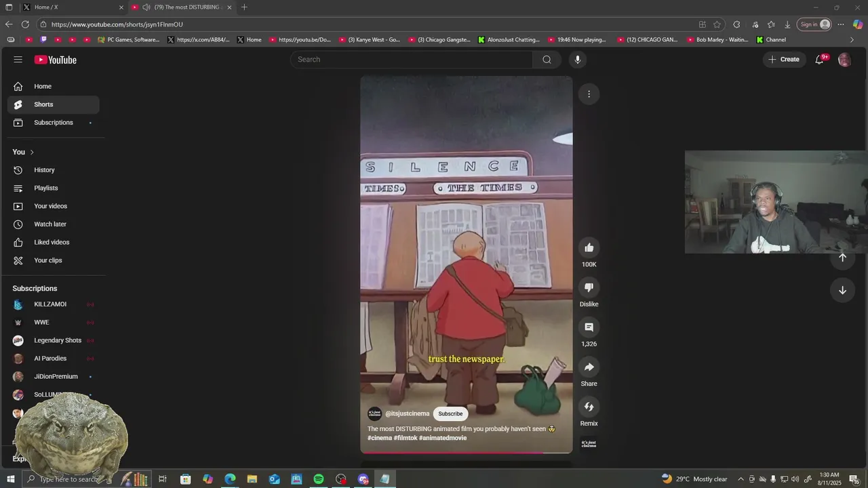The height and width of the screenshot is (488, 868).
Task: Open browser downloads
Action: tap(787, 24)
